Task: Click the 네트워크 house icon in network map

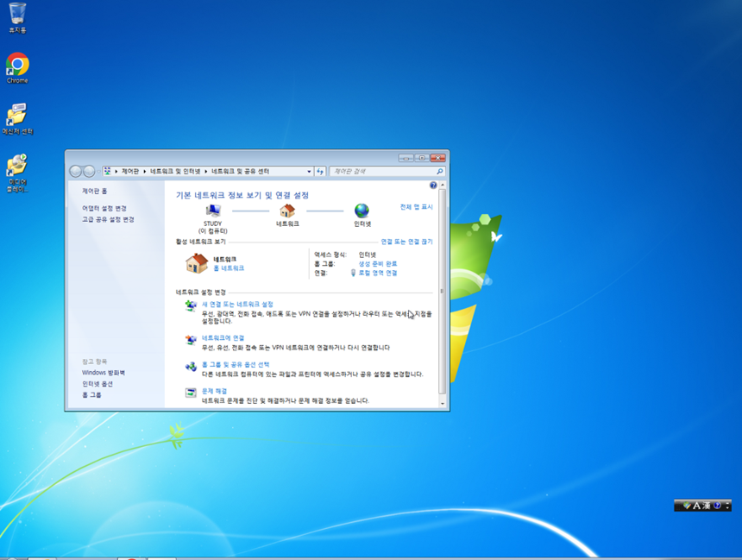Action: coord(287,211)
